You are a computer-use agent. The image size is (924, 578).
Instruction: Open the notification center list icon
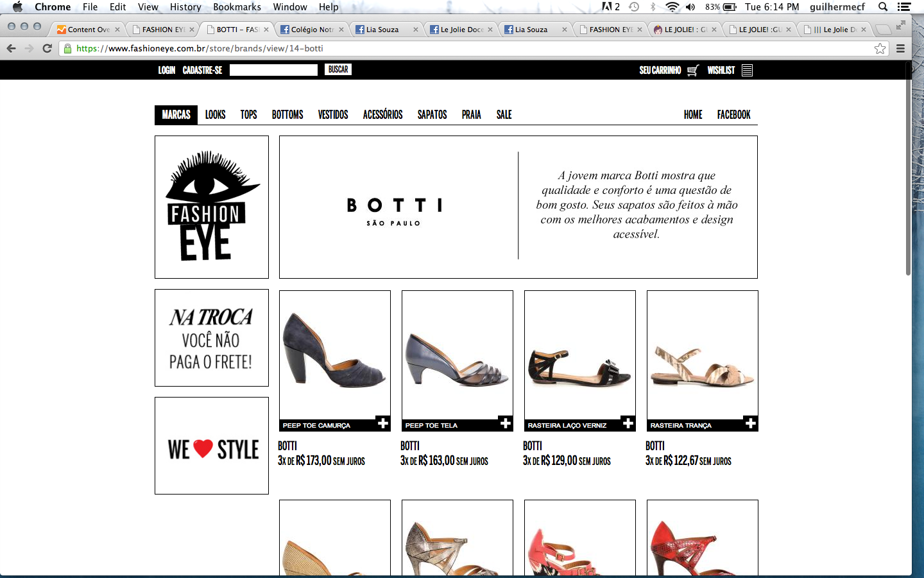coord(904,7)
